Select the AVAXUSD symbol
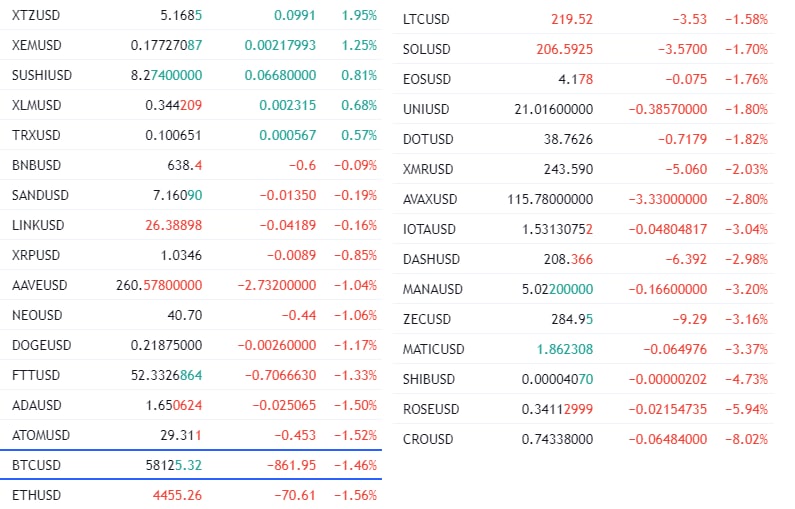This screenshot has height=509, width=795. (430, 199)
